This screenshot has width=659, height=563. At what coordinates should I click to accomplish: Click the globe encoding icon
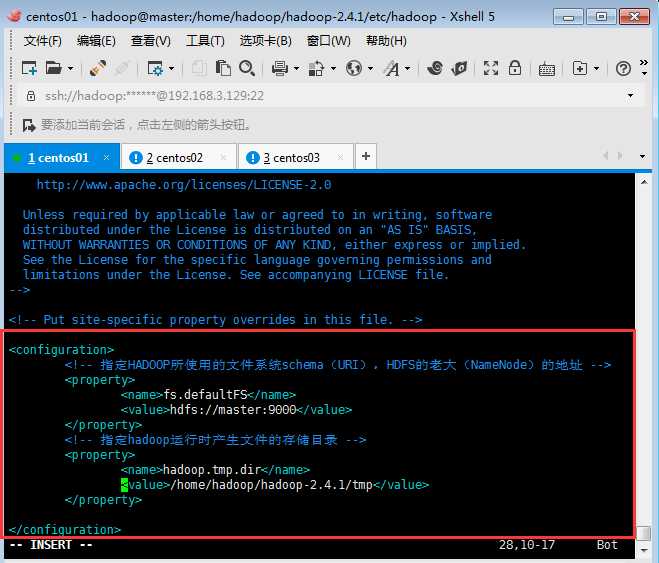[x=353, y=68]
